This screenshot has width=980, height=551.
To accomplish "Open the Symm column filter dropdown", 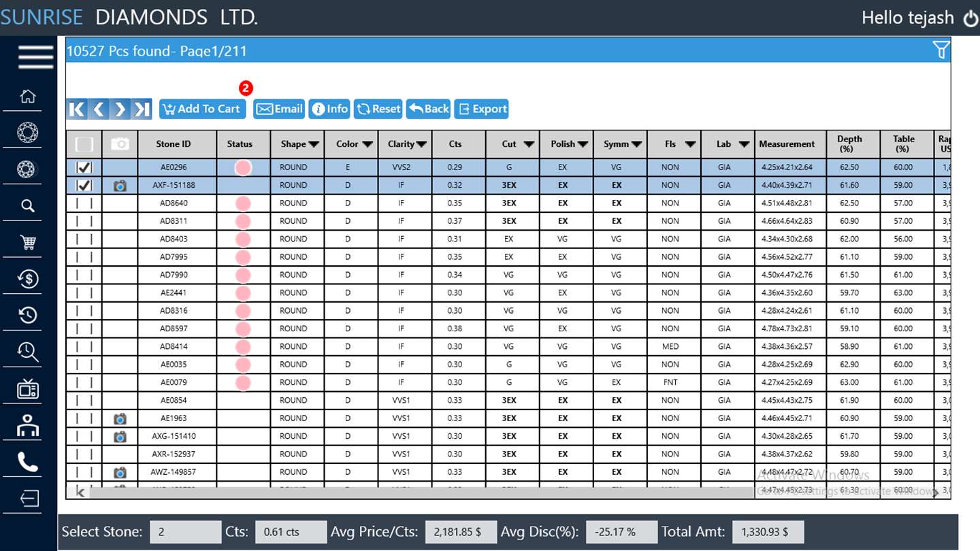I will pyautogui.click(x=636, y=144).
